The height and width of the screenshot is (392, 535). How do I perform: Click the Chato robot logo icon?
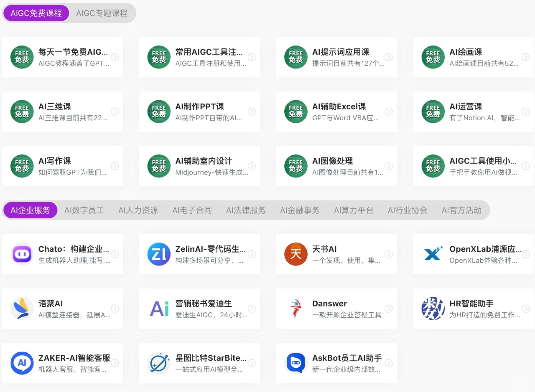pos(22,254)
